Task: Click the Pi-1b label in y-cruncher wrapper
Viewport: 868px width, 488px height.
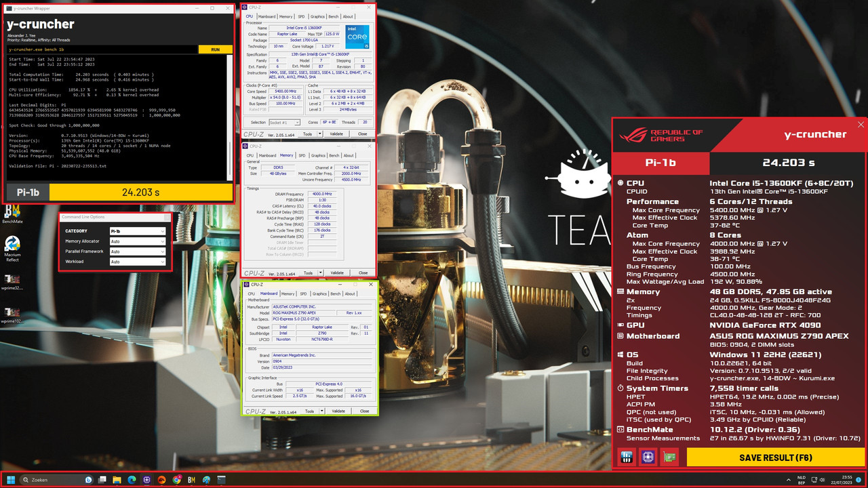Action: [28, 192]
